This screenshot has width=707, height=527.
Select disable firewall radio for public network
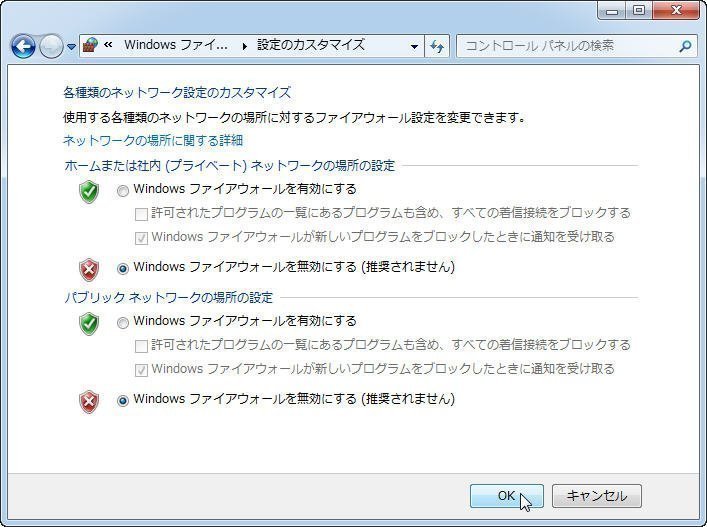[x=123, y=401]
